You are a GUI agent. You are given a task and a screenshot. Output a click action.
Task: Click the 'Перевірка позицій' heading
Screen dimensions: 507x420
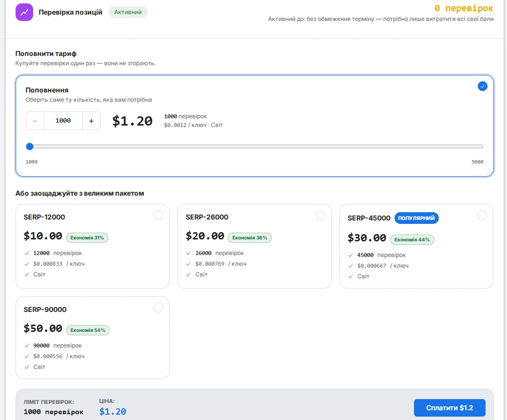click(71, 12)
